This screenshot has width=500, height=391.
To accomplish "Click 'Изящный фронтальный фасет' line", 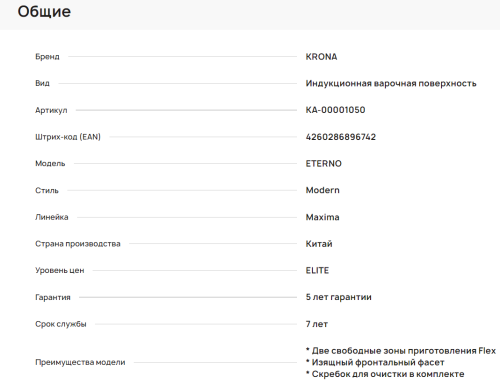I will click(x=375, y=362).
